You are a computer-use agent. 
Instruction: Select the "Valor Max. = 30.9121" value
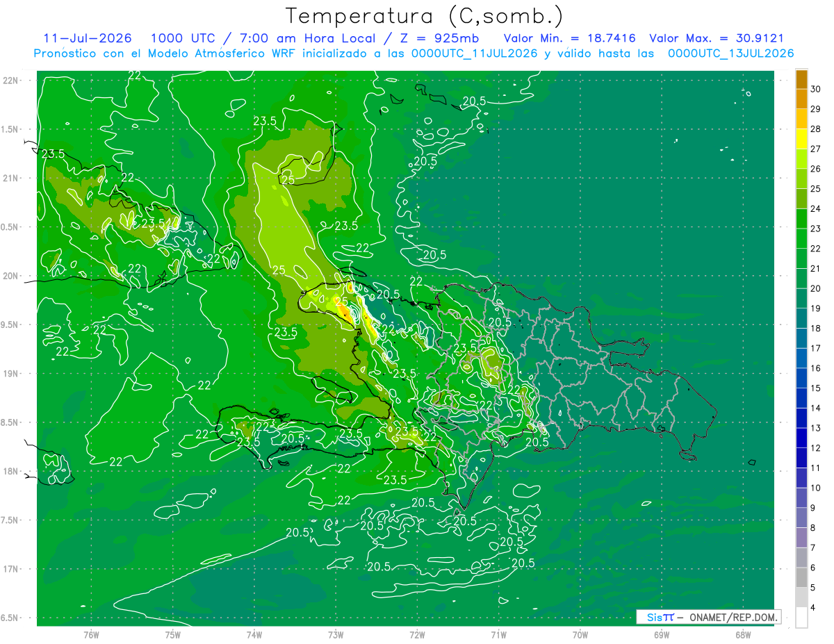click(716, 38)
